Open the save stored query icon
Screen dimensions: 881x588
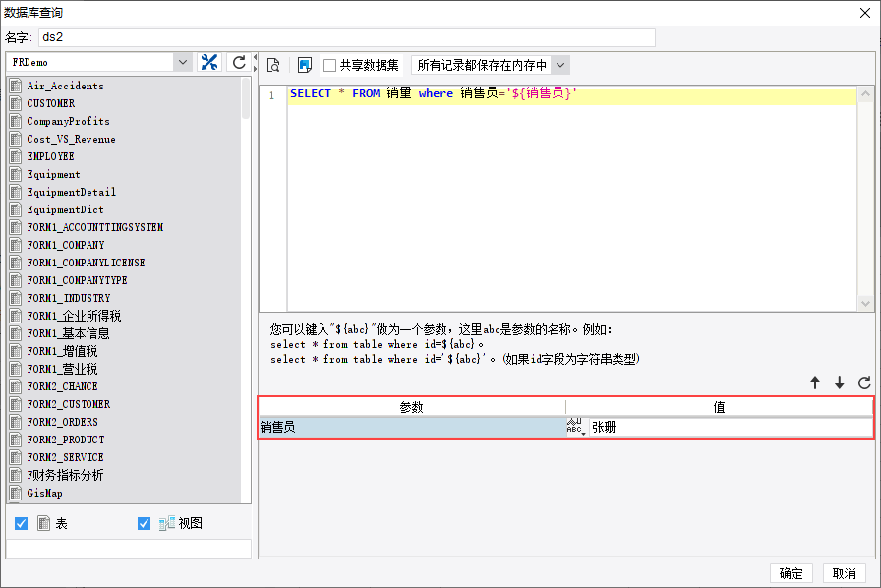[305, 65]
